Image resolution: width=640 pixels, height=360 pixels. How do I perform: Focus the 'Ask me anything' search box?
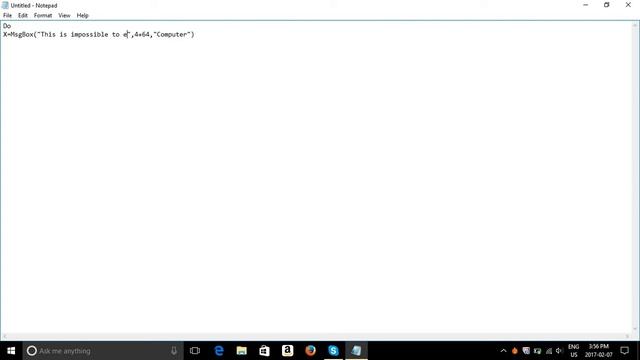click(103, 351)
